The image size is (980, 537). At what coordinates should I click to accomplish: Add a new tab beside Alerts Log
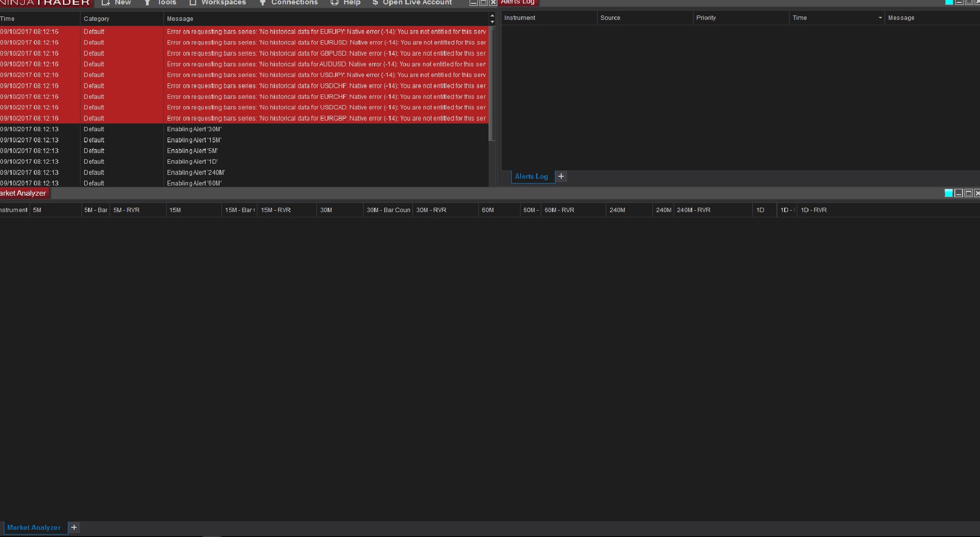tap(561, 176)
